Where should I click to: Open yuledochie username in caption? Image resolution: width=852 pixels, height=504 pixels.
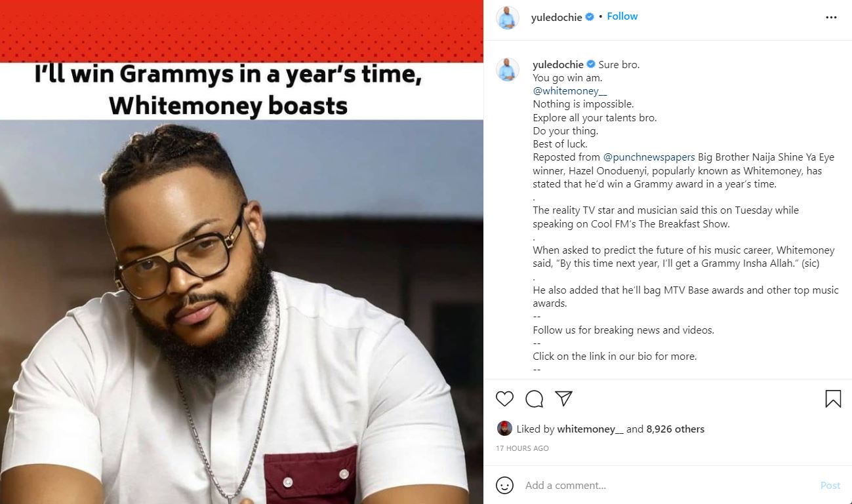click(x=558, y=64)
